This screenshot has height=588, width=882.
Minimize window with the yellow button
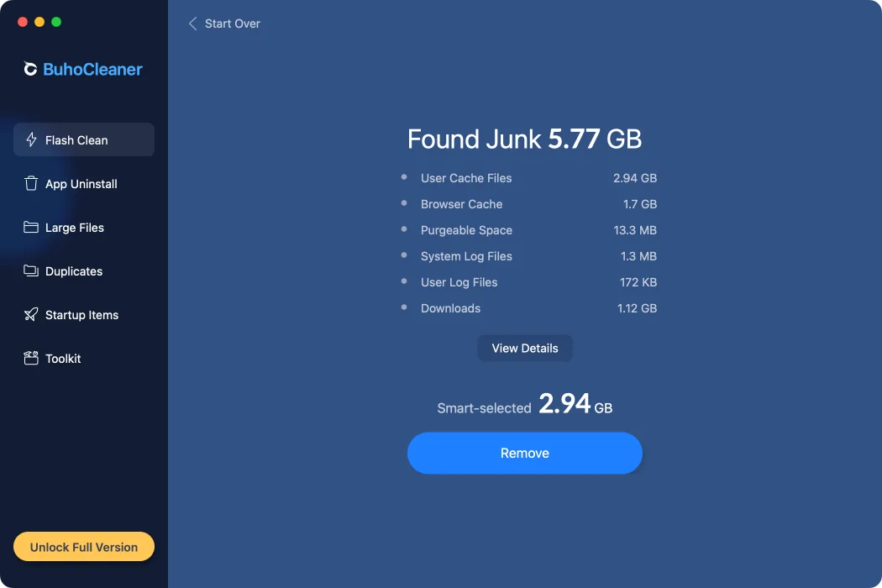[x=39, y=22]
